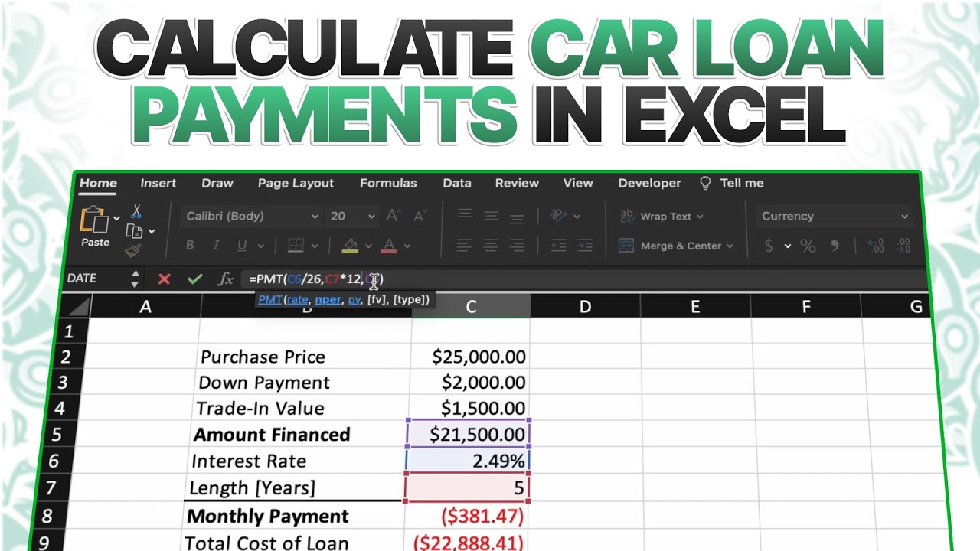Expand Merge & Center options arrow
The height and width of the screenshot is (551, 980).
730,246
